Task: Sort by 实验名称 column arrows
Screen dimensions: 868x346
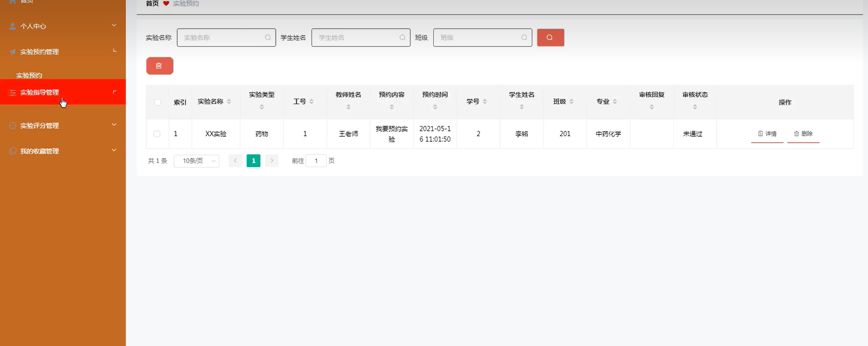Action: [x=229, y=102]
